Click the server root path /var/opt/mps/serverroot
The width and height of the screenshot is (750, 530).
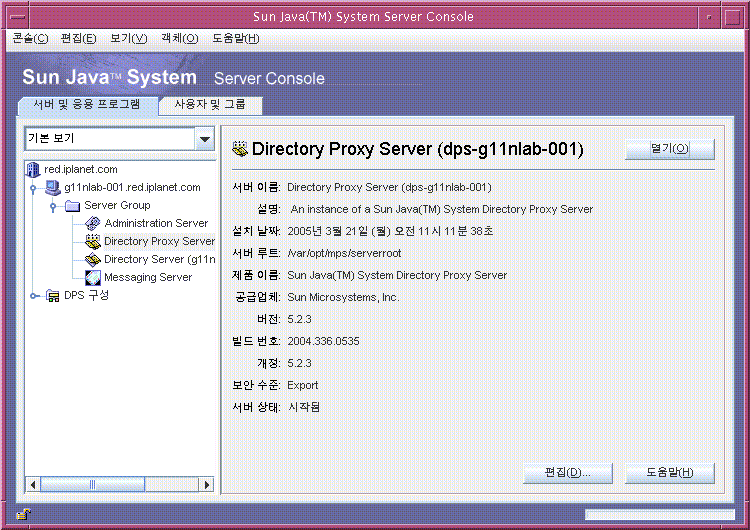344,254
